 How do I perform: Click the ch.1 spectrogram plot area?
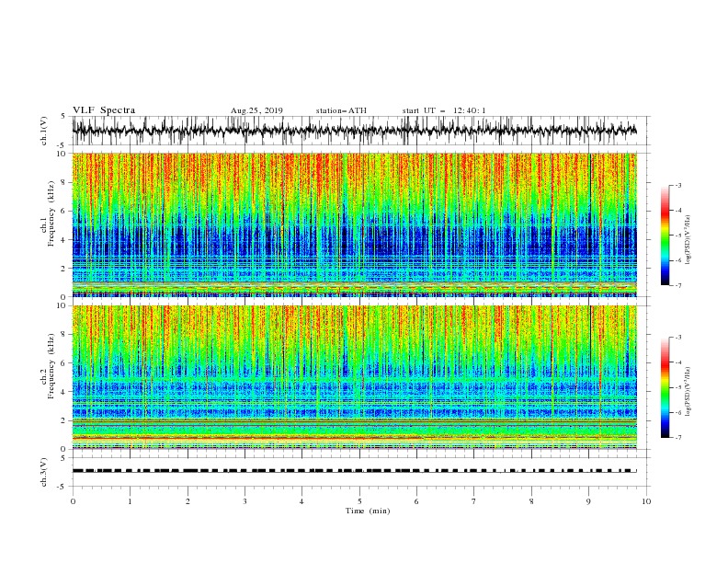coord(354,224)
